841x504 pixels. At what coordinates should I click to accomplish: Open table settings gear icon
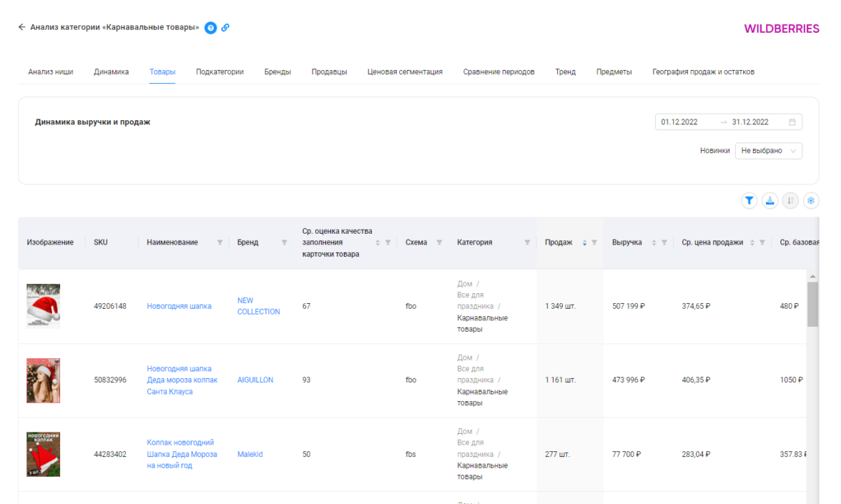811,201
